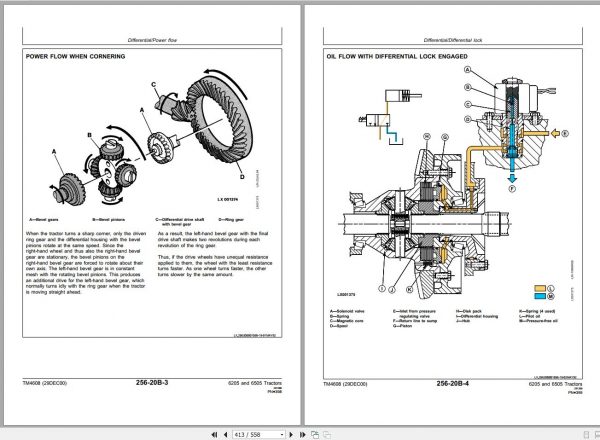
Task: Click the greyed go-to-next-view icon
Action: click(327, 435)
